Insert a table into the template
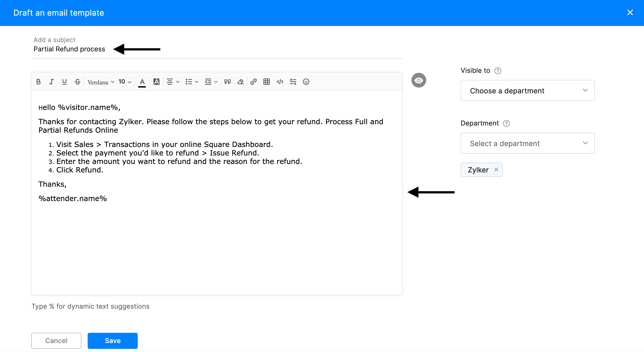The width and height of the screenshot is (644, 352). [266, 82]
